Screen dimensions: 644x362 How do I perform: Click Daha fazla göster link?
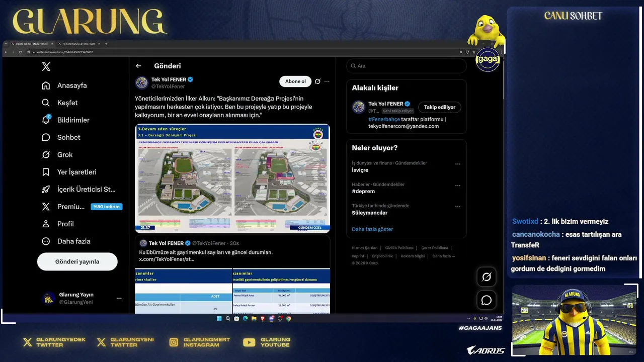[x=372, y=229]
